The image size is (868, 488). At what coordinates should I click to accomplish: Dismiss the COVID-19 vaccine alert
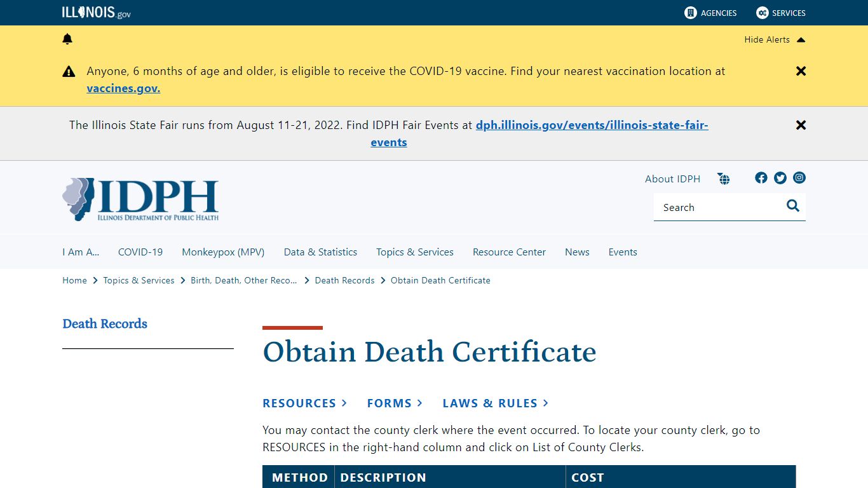801,71
